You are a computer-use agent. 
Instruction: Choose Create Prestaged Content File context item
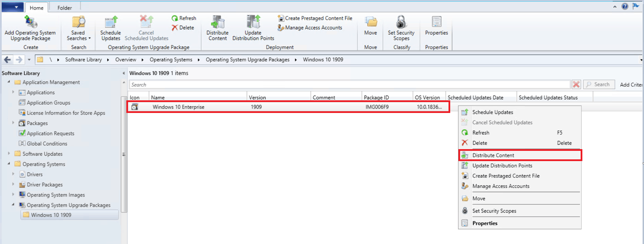click(x=520, y=176)
